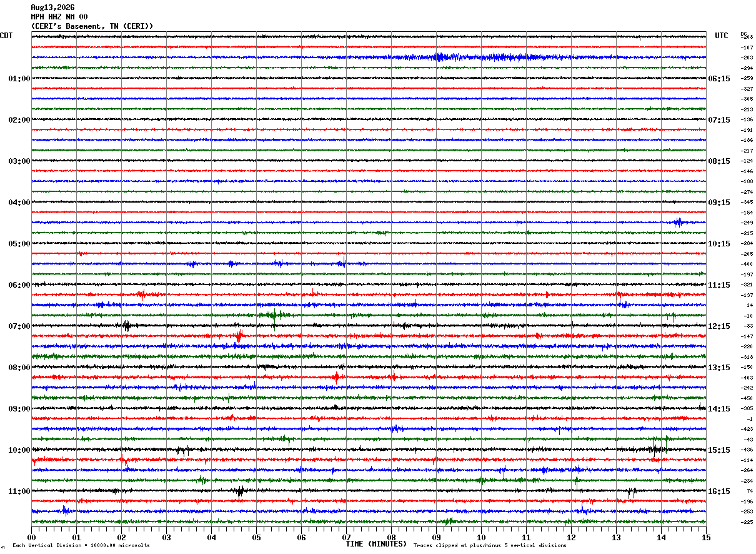Click the 10:15 UTC time label
756x554 pixels.
(719, 244)
